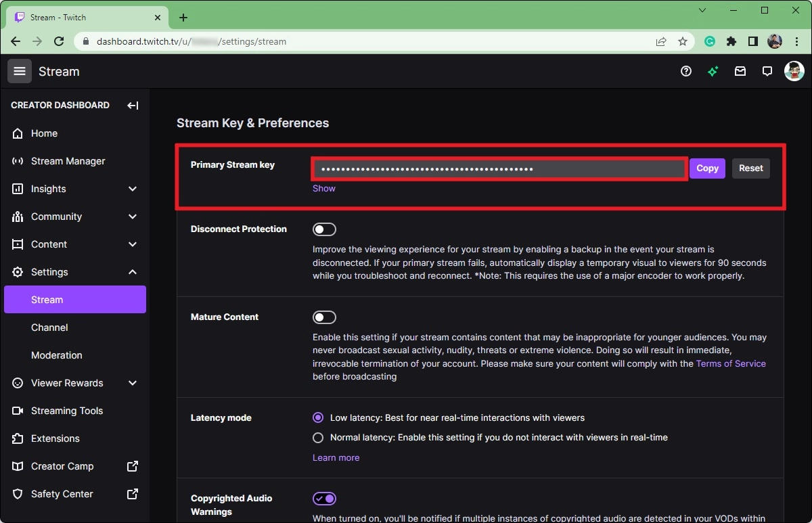Open the Moderation settings page
This screenshot has height=523, width=812.
pos(57,355)
